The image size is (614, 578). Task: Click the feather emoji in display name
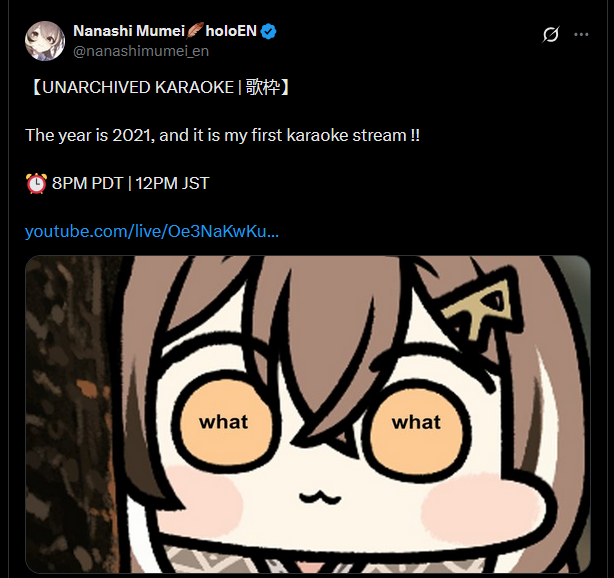(195, 31)
